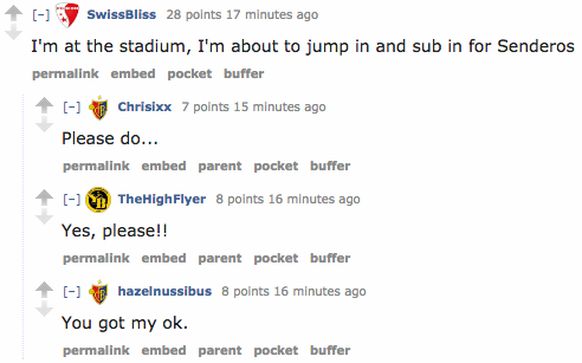Screen dimensions: 582x363
Task: Upvote hazelnussibus's "You got my ok." comment
Action: point(44,290)
